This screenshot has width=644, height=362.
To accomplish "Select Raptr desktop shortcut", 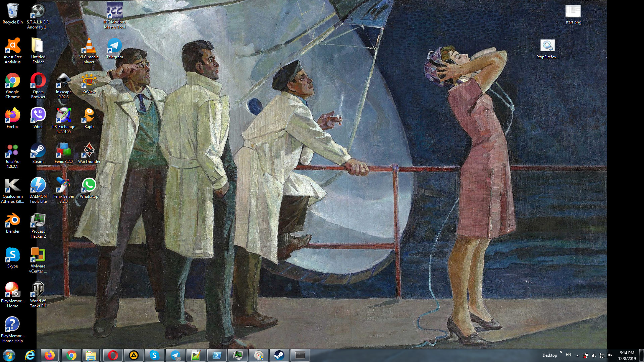I will [x=89, y=119].
